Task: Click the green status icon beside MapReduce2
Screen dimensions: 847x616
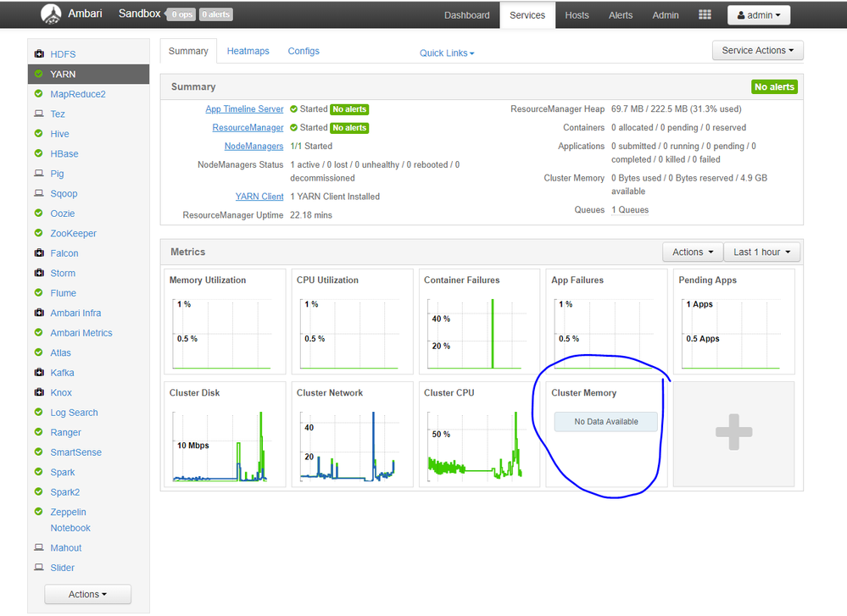Action: pos(38,93)
